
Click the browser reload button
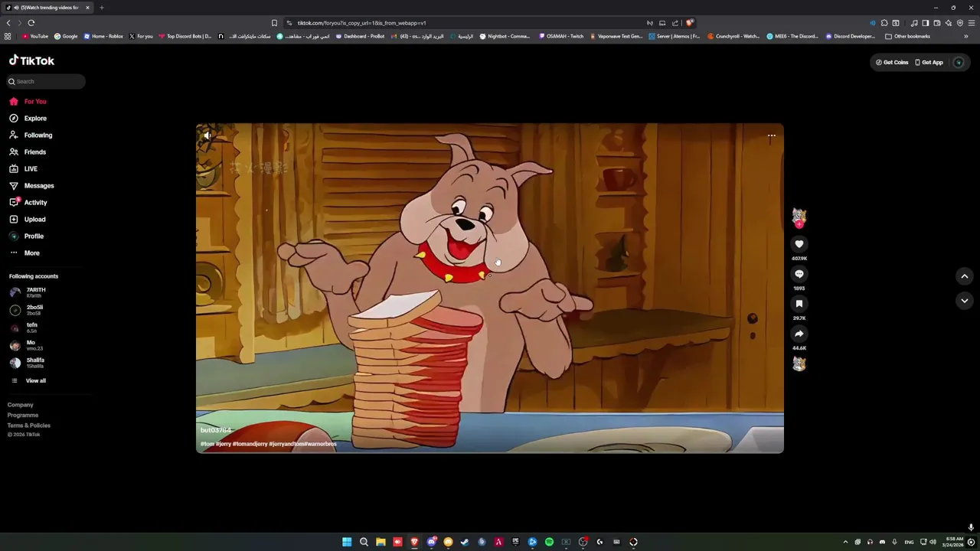(31, 23)
